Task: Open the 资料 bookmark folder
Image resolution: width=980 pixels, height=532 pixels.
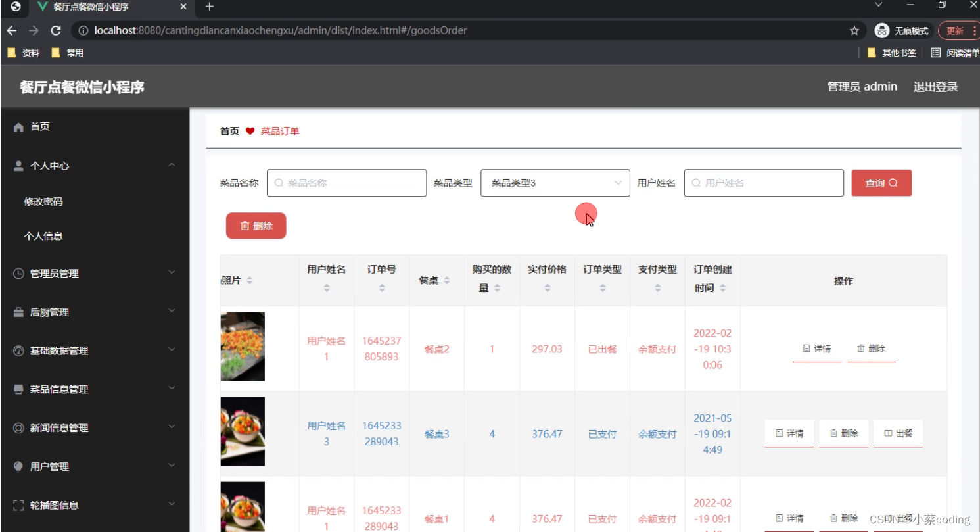Action: click(x=24, y=53)
